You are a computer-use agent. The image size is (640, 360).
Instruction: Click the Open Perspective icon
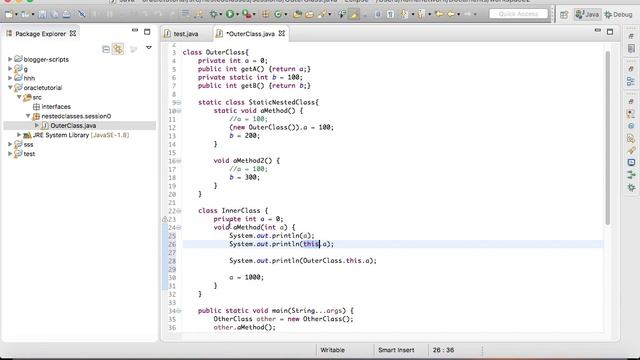pos(564,14)
